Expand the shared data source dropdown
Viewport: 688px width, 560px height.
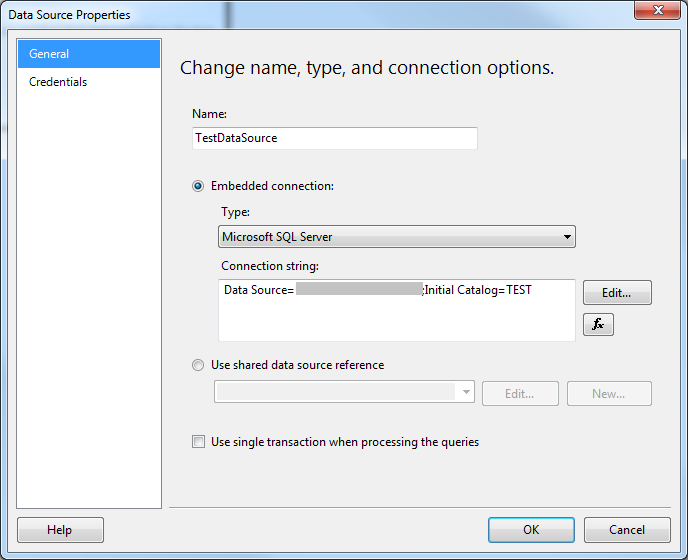466,393
